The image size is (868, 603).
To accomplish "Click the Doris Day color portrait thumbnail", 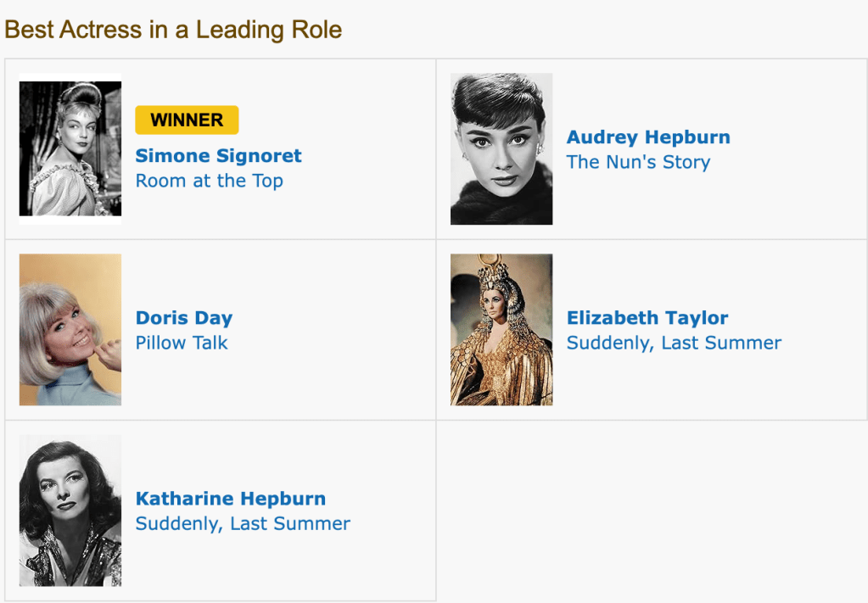I will click(70, 330).
